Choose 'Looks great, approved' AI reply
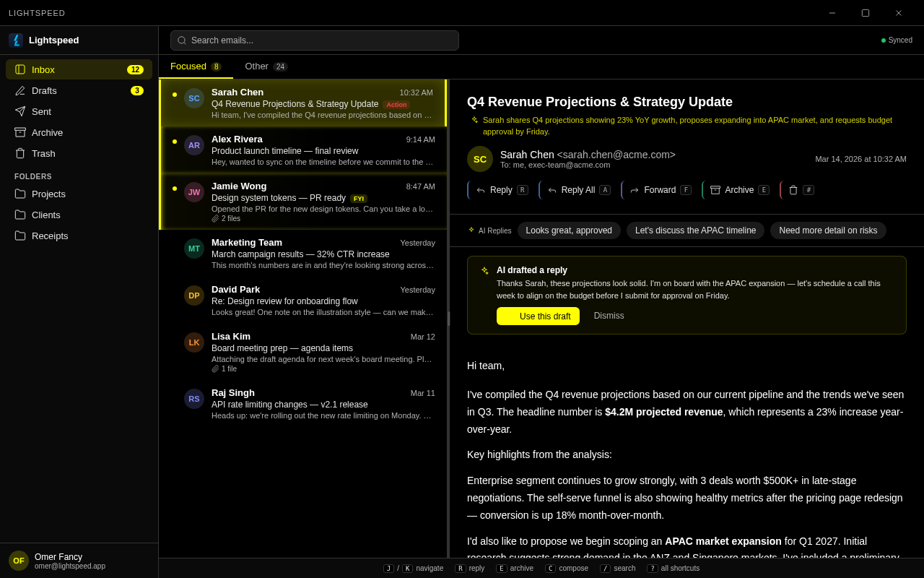924x578 pixels. point(569,230)
